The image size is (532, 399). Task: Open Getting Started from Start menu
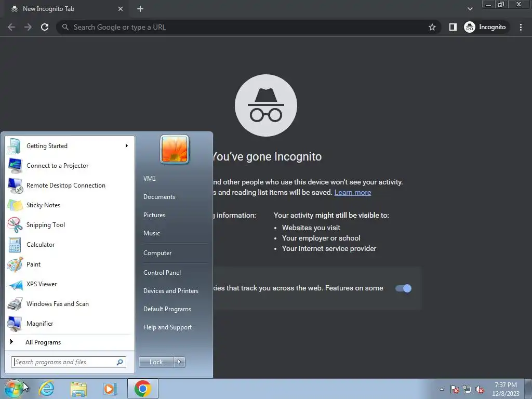coord(70,146)
